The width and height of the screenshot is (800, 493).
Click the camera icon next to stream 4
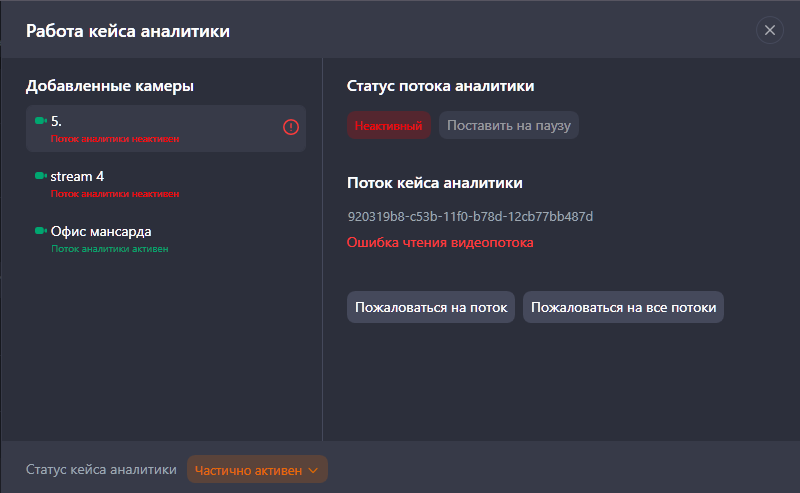pyautogui.click(x=41, y=176)
